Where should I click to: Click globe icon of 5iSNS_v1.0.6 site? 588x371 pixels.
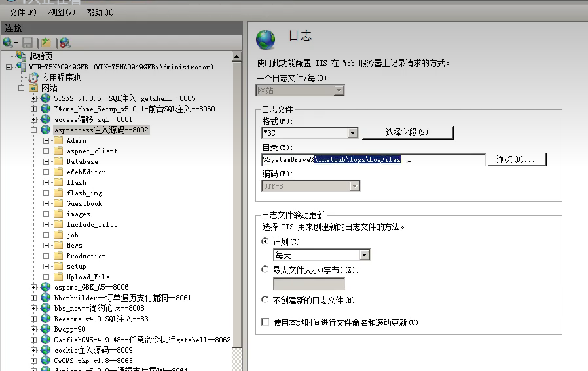tap(45, 98)
